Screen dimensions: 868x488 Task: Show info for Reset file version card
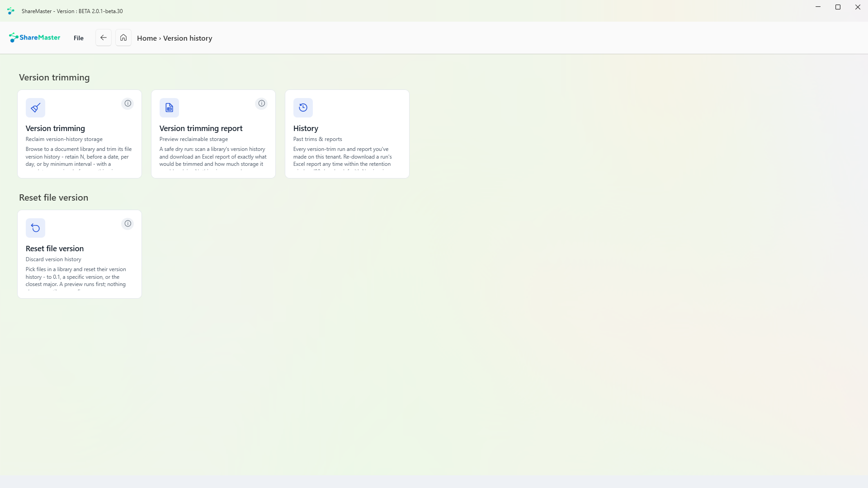click(x=128, y=224)
